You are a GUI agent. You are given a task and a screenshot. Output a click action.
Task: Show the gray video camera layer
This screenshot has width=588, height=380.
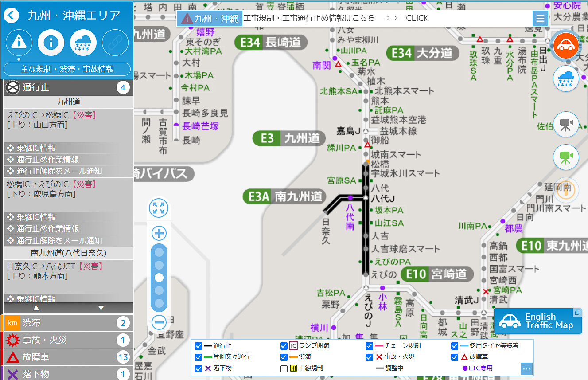tap(566, 124)
